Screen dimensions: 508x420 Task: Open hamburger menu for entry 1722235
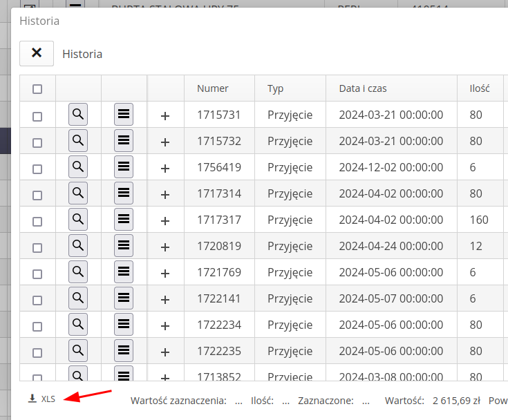(124, 350)
